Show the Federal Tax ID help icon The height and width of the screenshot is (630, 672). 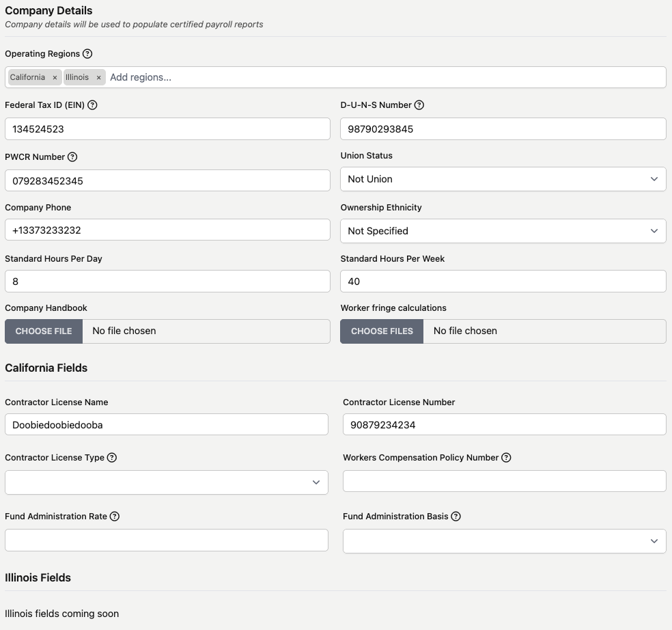92,105
